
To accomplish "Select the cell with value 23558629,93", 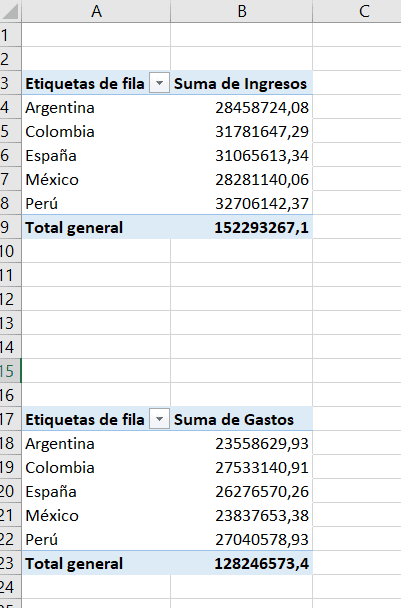I will pyautogui.click(x=242, y=444).
